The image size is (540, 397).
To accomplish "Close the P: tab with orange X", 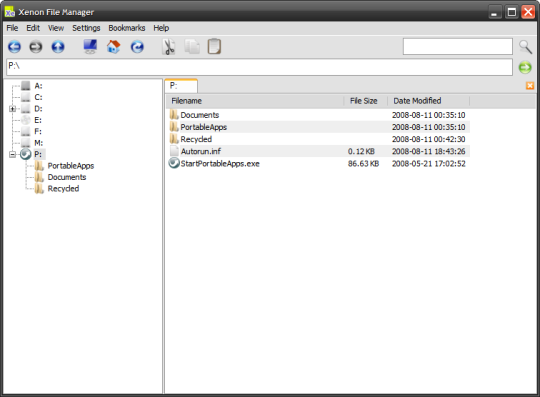I will coord(530,86).
